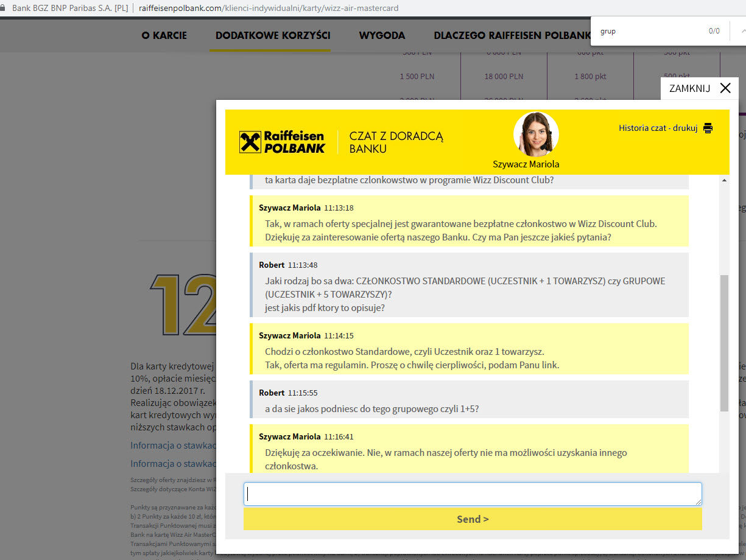Screen dimensions: 746x560
Task: Click the message "a da sie jakos podniesc..."
Action: point(371,408)
